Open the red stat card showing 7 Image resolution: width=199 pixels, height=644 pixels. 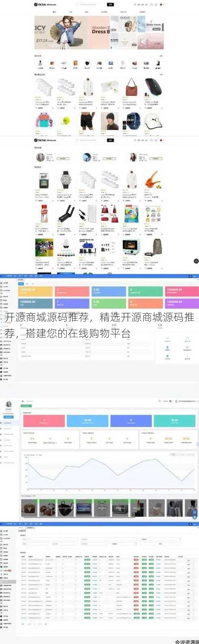tap(72, 291)
